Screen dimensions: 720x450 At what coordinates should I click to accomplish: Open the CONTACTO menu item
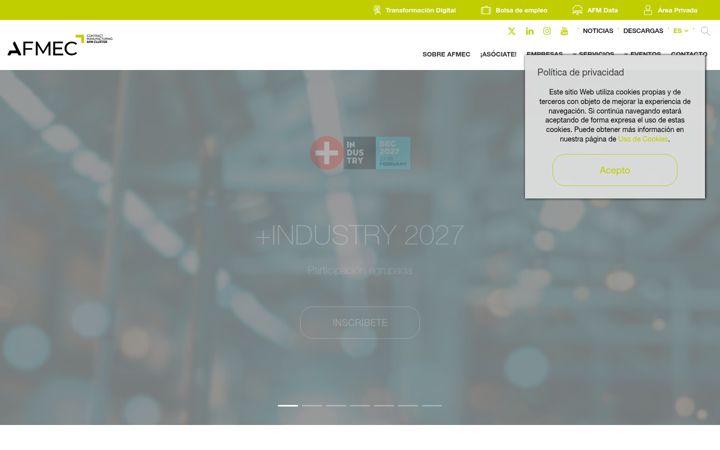click(x=689, y=54)
